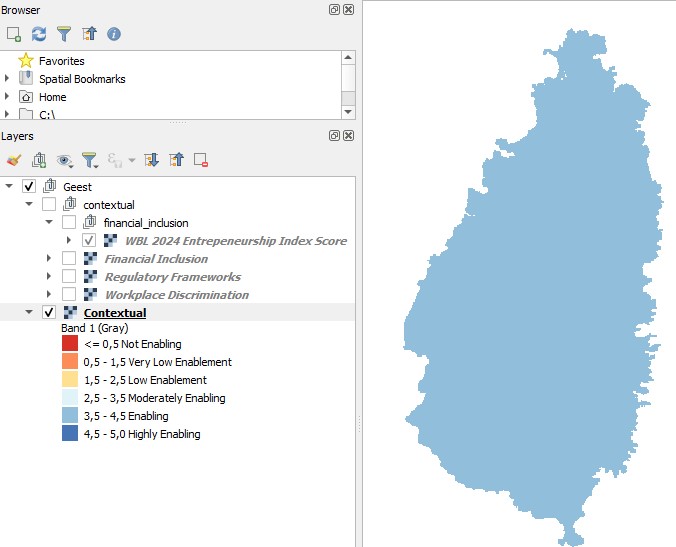
Task: Click red Not Enabling swatch
Action: pyautogui.click(x=70, y=344)
